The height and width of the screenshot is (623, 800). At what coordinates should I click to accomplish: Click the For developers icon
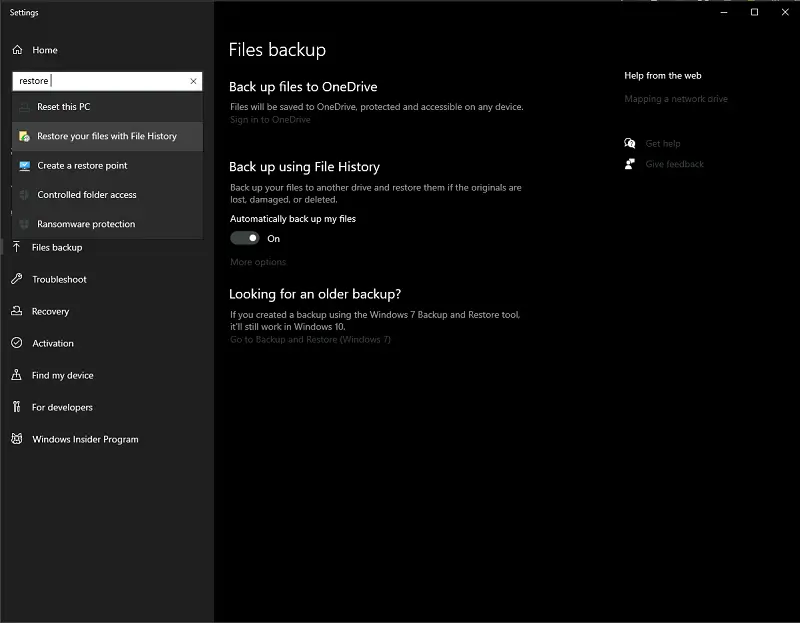point(17,407)
